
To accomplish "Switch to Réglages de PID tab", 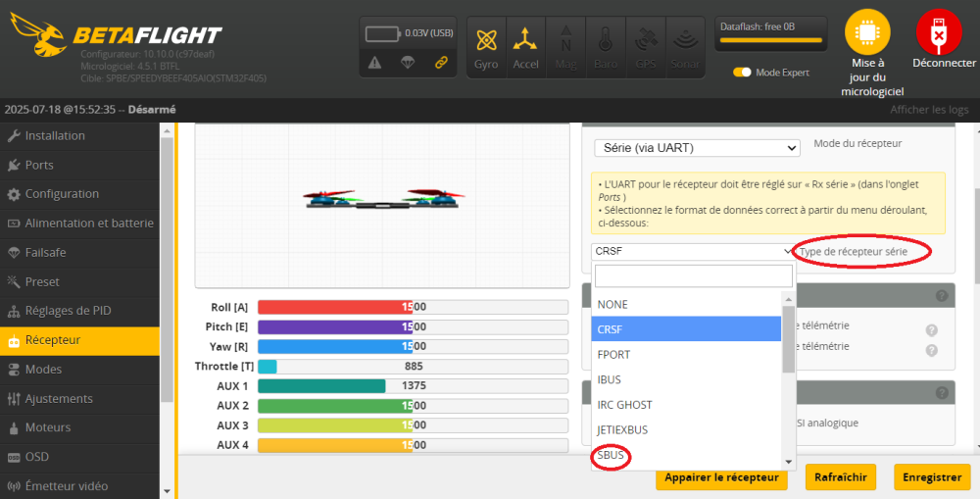I will click(x=68, y=311).
